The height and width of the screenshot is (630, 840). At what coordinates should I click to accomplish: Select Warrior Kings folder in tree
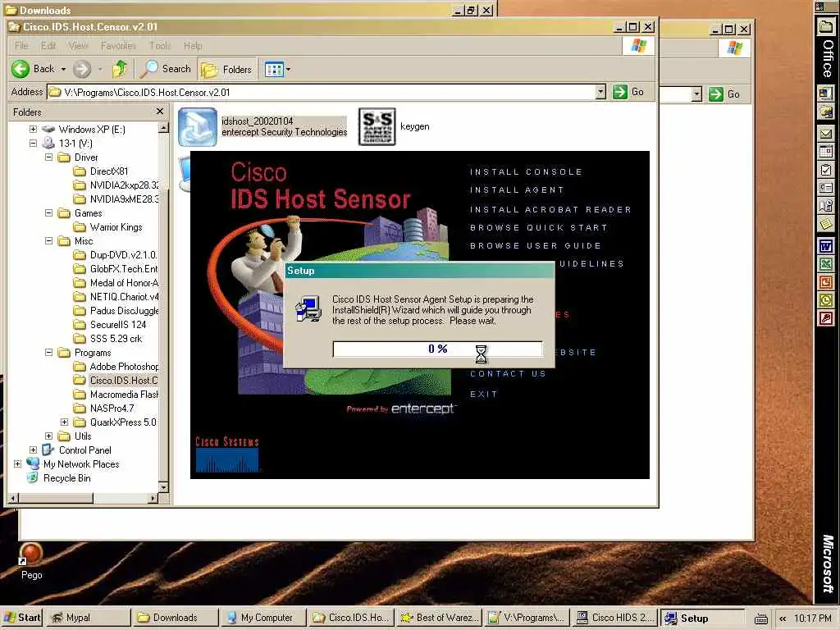(x=116, y=226)
